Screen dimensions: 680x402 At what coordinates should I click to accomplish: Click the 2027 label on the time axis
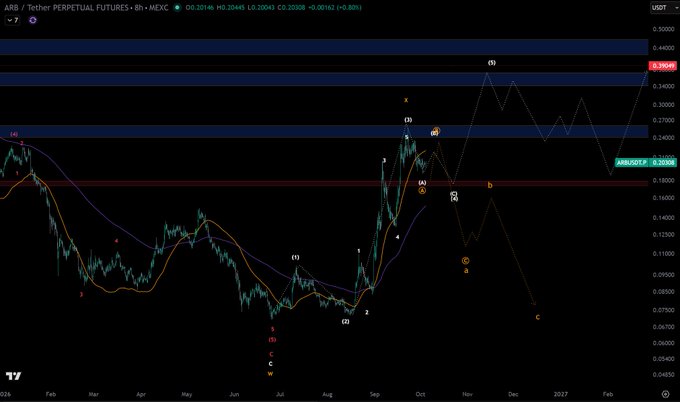point(560,394)
